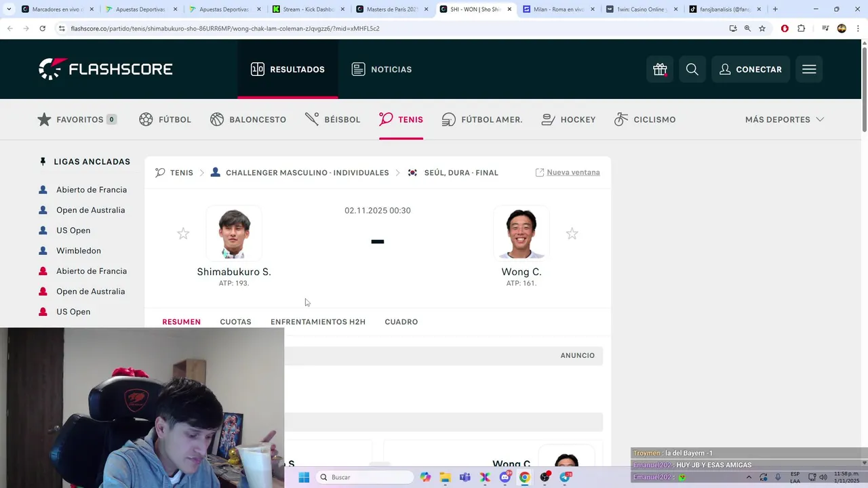The height and width of the screenshot is (488, 868).
Task: Click the Shimabukuro S. player name
Action: coord(234,272)
